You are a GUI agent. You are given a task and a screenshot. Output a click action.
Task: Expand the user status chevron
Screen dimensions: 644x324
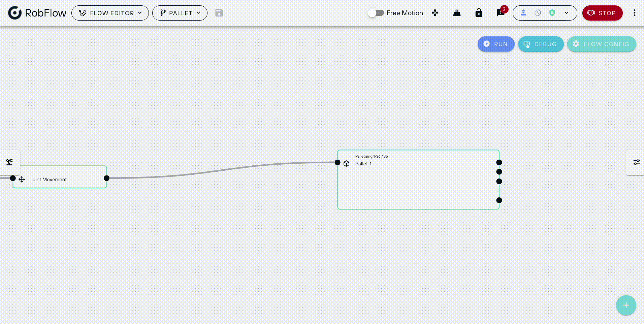[x=567, y=13]
